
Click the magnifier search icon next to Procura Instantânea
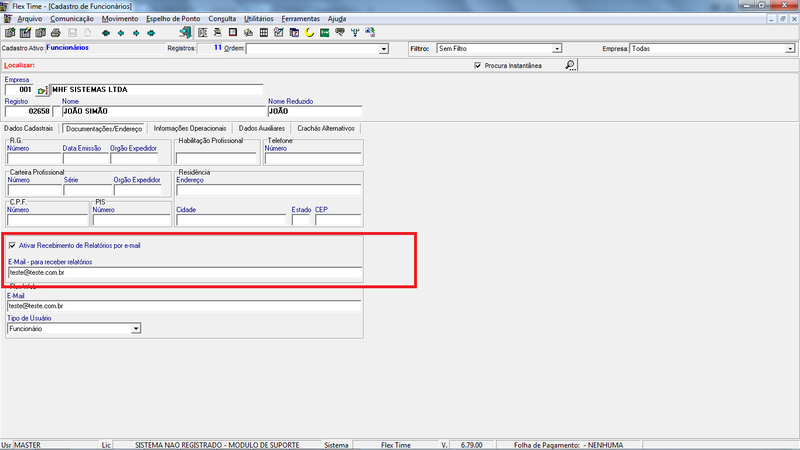(x=570, y=65)
